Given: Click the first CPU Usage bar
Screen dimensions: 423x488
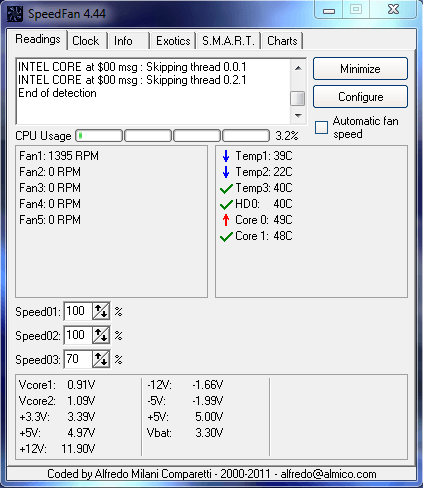Looking at the screenshot, I should pos(99,136).
